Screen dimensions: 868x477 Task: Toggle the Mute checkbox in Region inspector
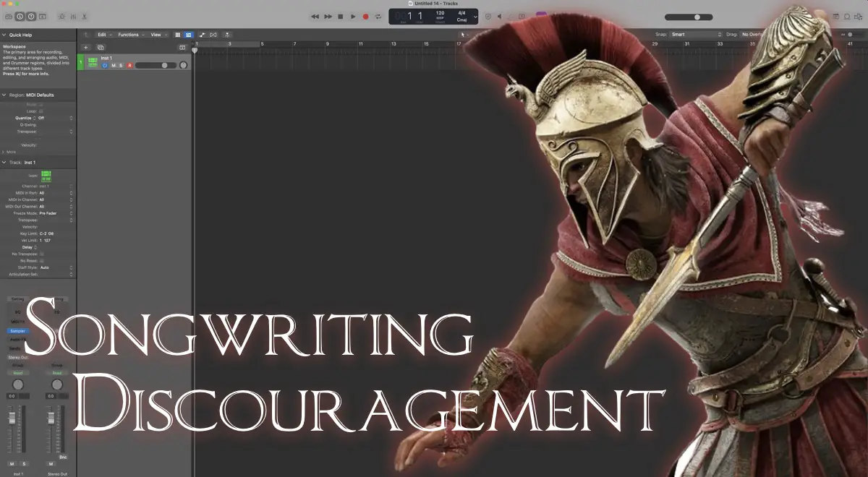[41, 104]
